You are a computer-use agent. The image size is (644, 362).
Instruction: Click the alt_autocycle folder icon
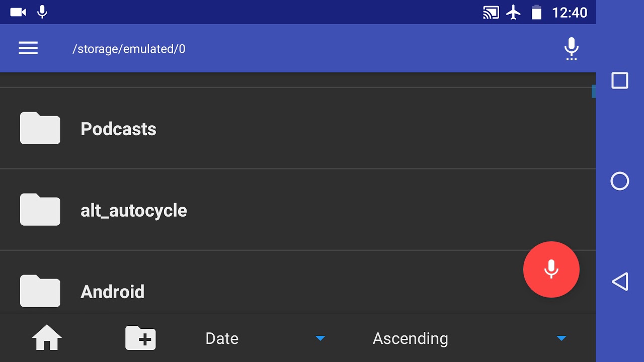click(40, 210)
